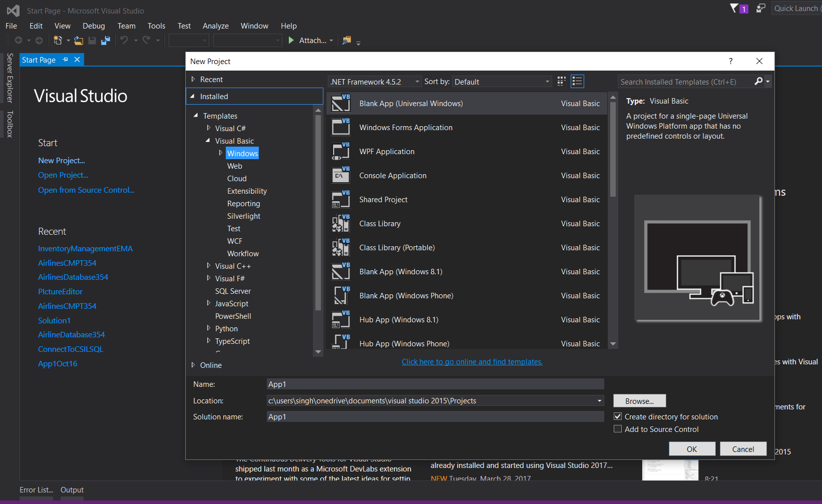Click the Hub App (Windows 8.1) template icon

[x=341, y=319]
